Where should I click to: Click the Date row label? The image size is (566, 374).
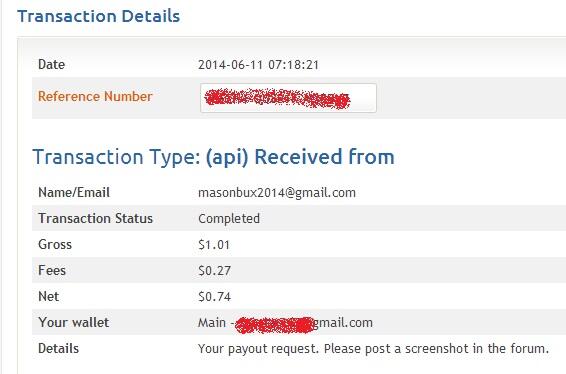tap(52, 64)
